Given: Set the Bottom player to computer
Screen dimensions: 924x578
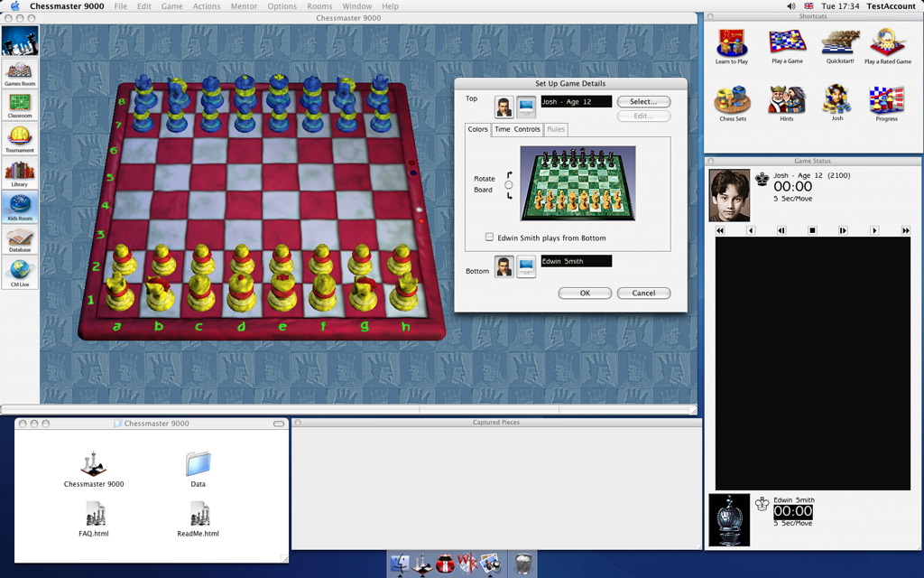Looking at the screenshot, I should pos(526,266).
